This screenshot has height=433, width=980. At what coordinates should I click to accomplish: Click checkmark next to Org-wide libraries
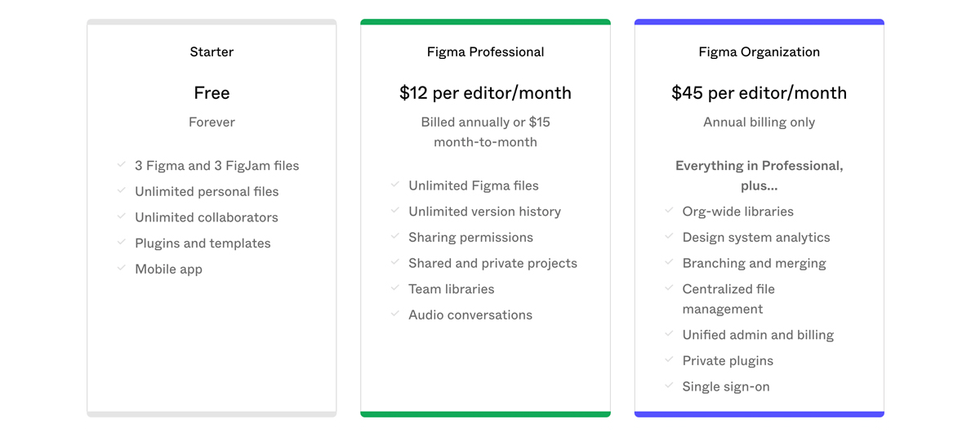tap(669, 210)
